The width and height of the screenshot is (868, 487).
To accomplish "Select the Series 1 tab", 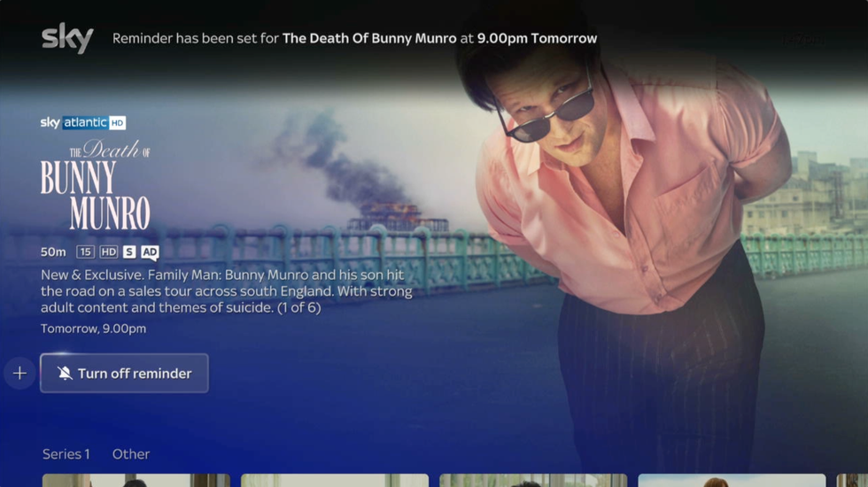I will [x=66, y=454].
